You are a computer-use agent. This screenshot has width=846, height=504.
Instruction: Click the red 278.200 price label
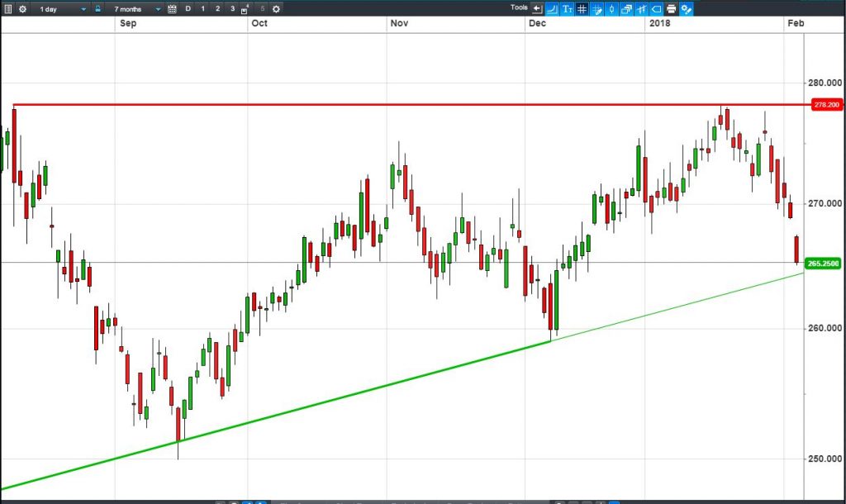pyautogui.click(x=826, y=105)
